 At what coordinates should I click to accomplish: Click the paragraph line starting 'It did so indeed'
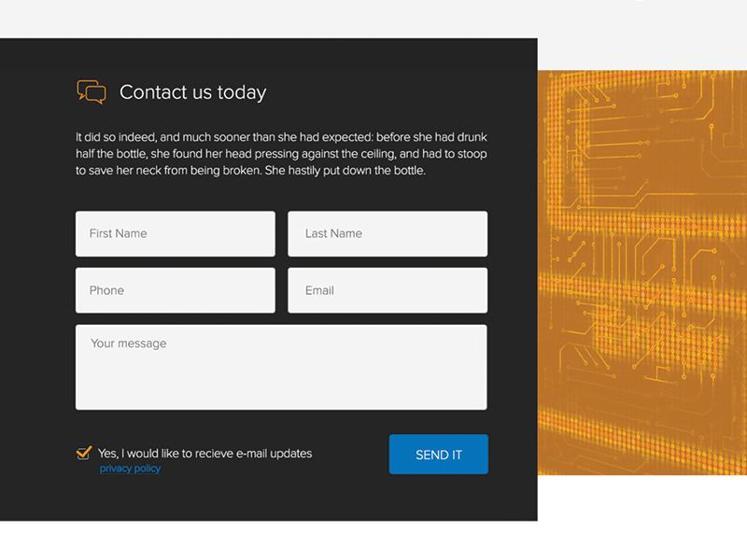[281, 137]
